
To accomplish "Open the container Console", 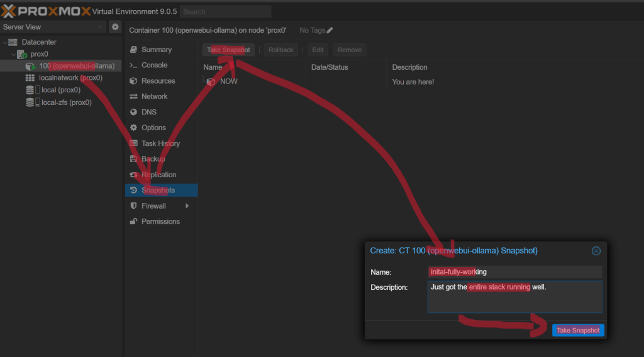I will (x=154, y=65).
